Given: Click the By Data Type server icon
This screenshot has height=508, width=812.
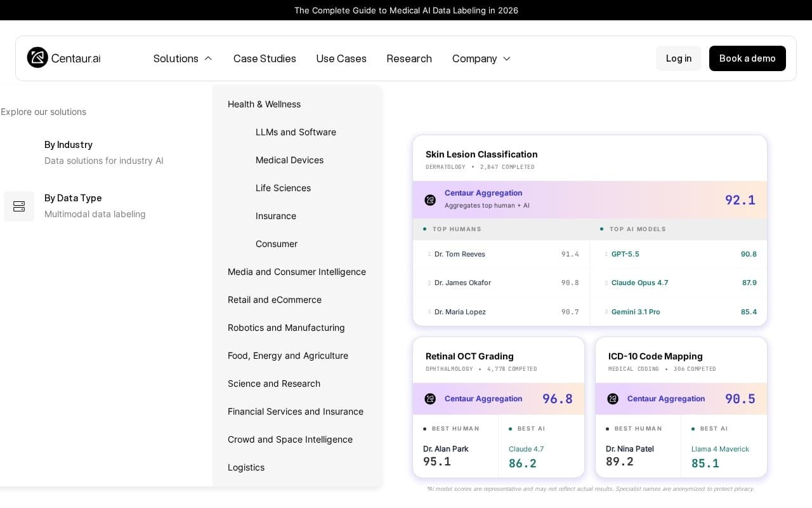Looking at the screenshot, I should tap(19, 206).
